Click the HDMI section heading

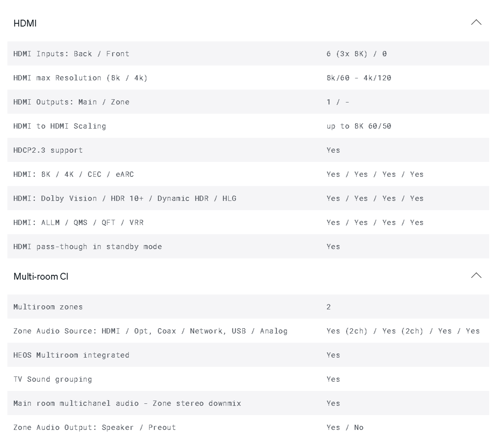point(25,23)
